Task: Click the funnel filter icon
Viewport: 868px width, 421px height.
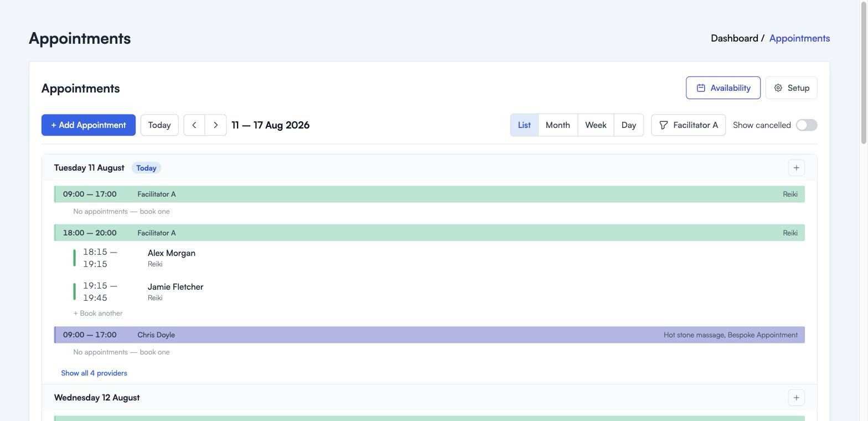Action: pyautogui.click(x=664, y=125)
